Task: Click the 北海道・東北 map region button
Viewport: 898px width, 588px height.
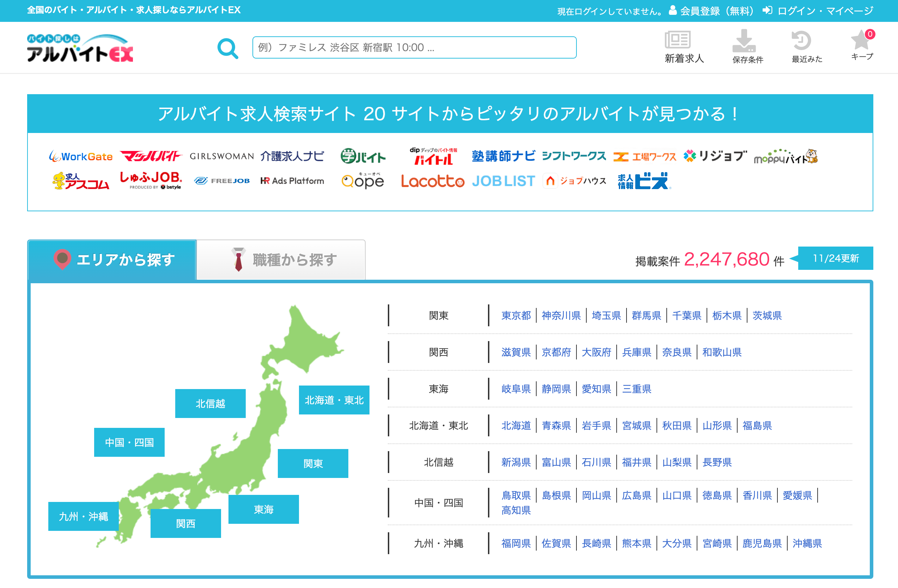Action: click(334, 400)
